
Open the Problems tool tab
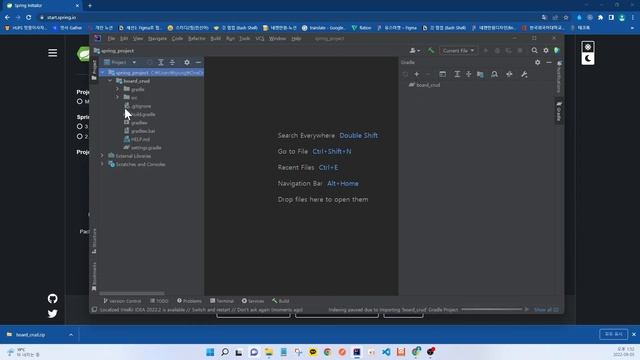pyautogui.click(x=189, y=301)
